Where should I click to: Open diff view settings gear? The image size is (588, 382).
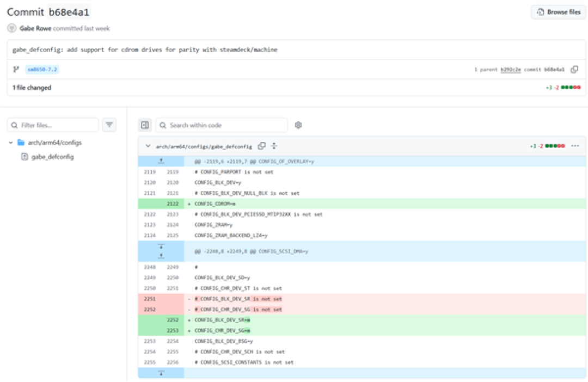tap(298, 125)
